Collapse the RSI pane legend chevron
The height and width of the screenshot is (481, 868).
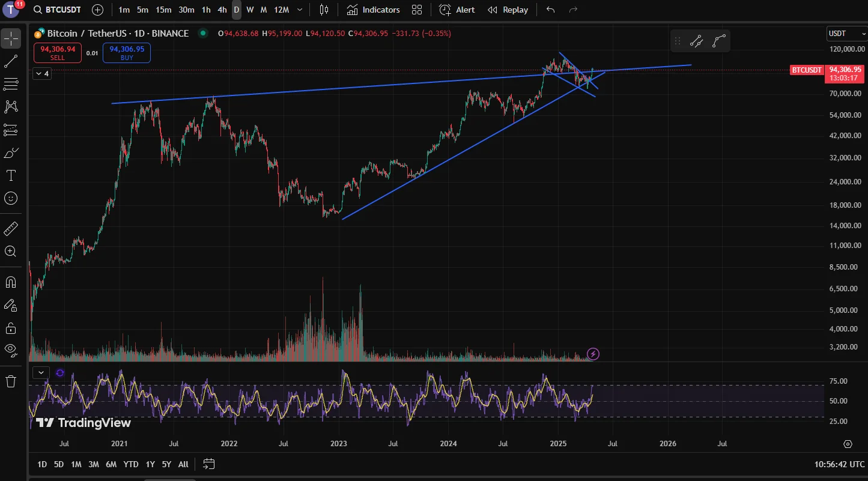[x=41, y=372]
